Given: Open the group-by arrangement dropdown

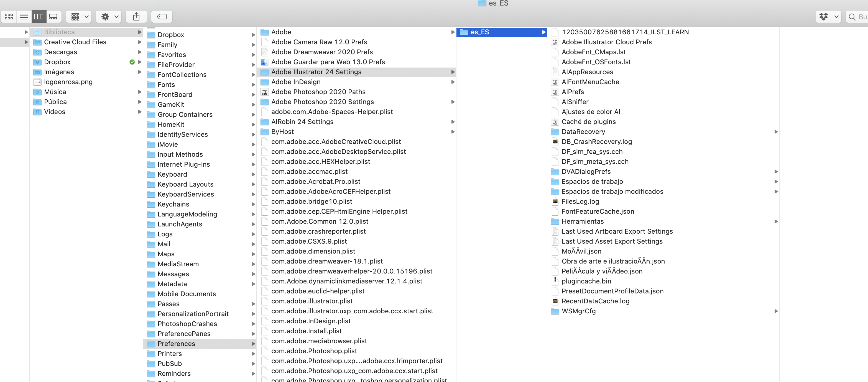Looking at the screenshot, I should (x=79, y=17).
